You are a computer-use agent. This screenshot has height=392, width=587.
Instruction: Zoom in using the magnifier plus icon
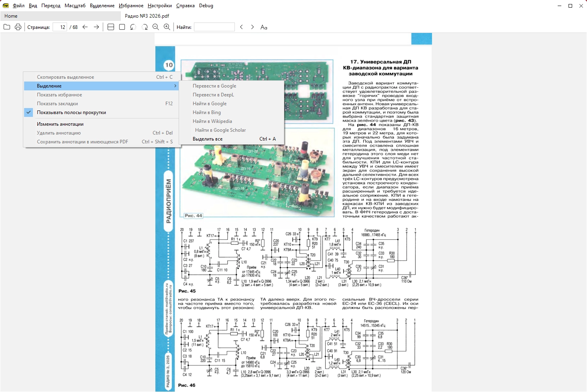167,27
